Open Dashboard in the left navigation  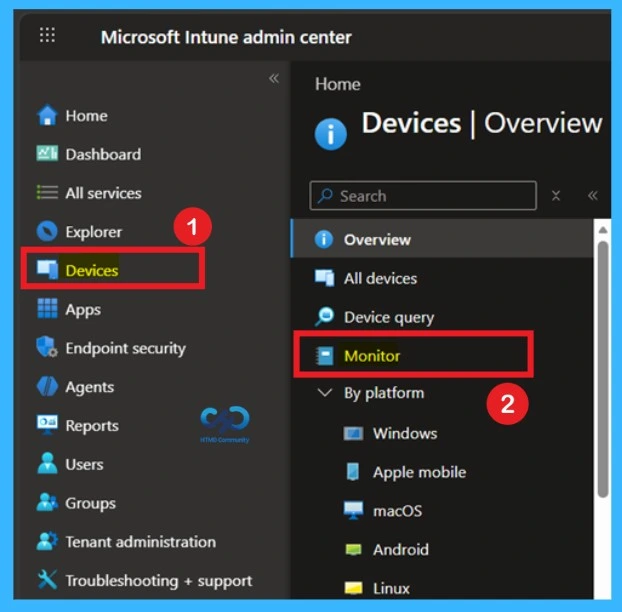(103, 154)
